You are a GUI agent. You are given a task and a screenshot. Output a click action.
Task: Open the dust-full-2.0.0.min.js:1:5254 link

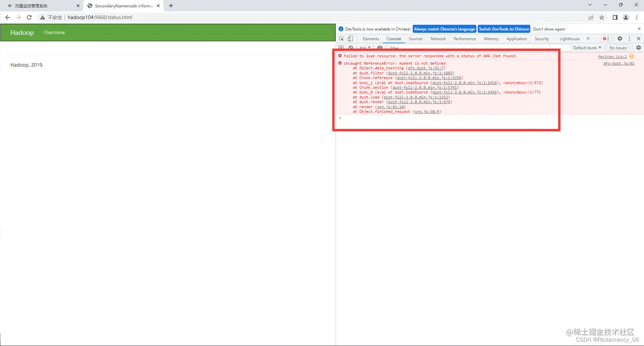coord(429,78)
